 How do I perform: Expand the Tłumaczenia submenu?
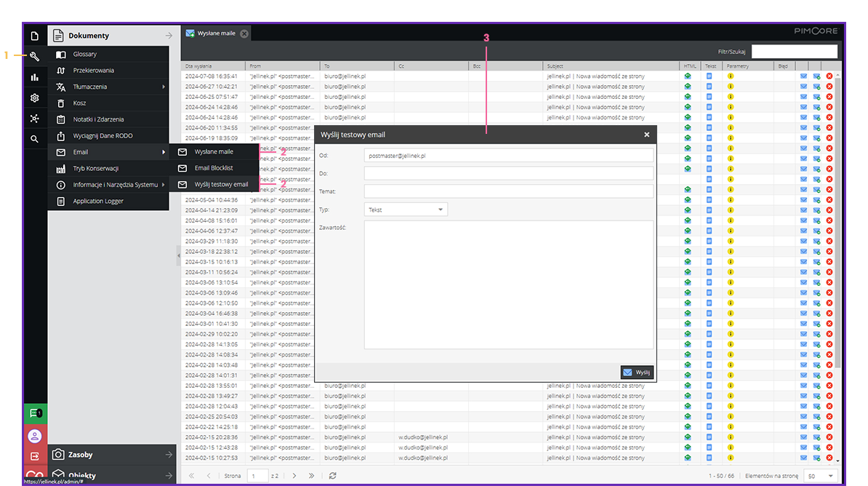(109, 87)
